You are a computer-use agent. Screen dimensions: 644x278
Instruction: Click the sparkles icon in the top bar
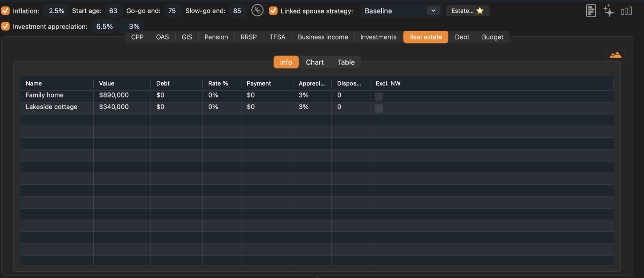coord(609,11)
